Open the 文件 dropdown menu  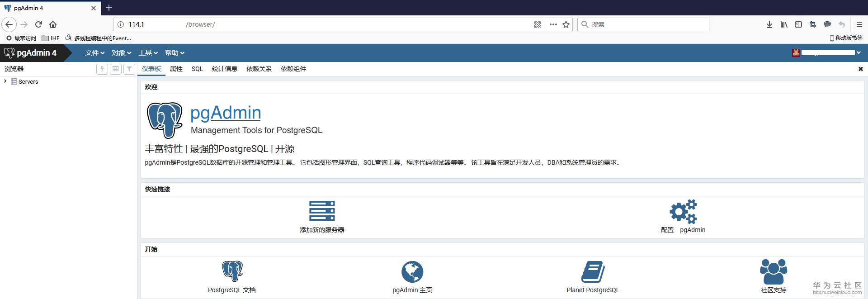coord(94,53)
